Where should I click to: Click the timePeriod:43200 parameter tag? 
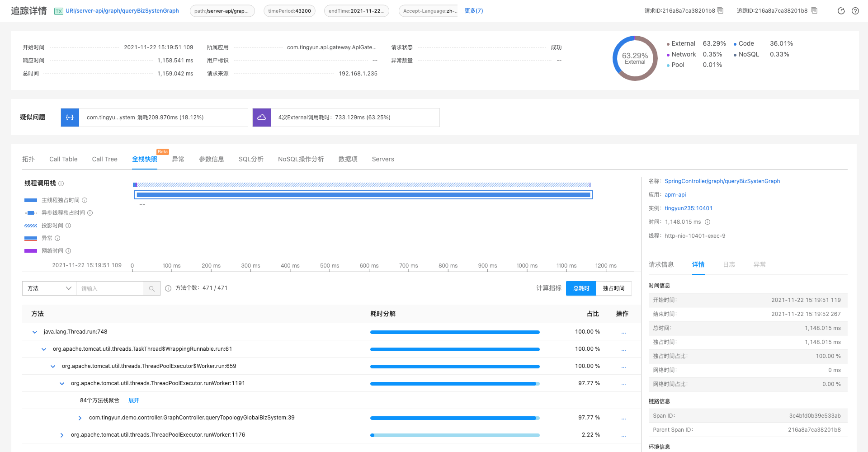(x=289, y=11)
